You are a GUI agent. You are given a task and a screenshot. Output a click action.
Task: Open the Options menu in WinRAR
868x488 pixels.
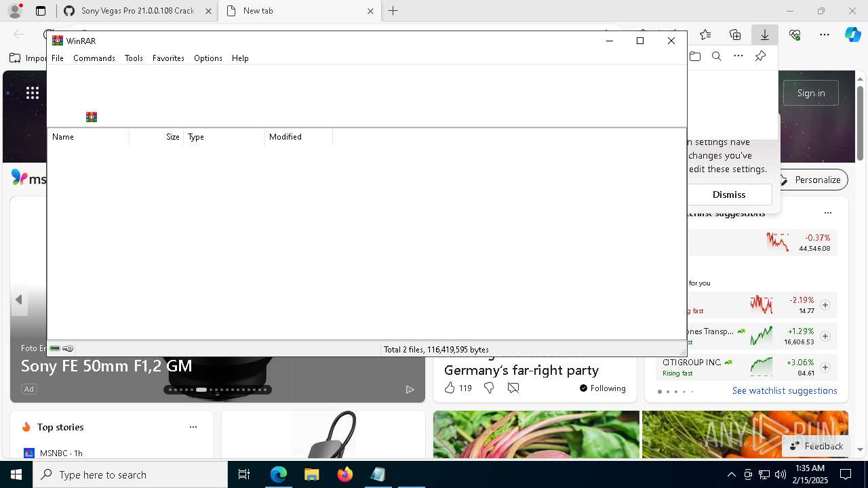tap(208, 58)
